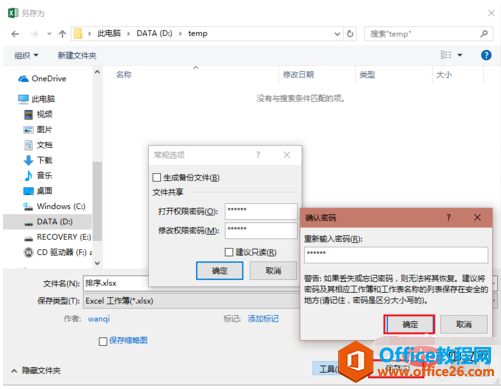The height and width of the screenshot is (389, 501).
Task: Close the 常规选项 dialog
Action: pos(287,155)
